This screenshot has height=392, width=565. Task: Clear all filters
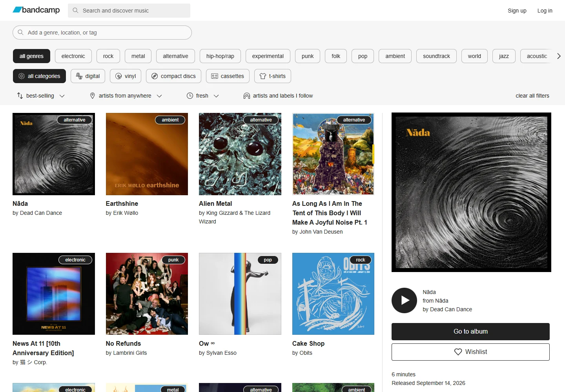pyautogui.click(x=532, y=96)
